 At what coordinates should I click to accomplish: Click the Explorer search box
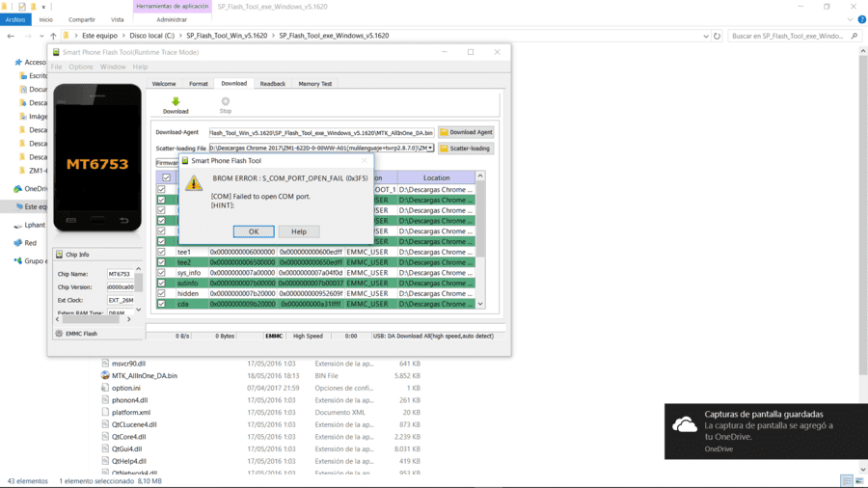[794, 36]
